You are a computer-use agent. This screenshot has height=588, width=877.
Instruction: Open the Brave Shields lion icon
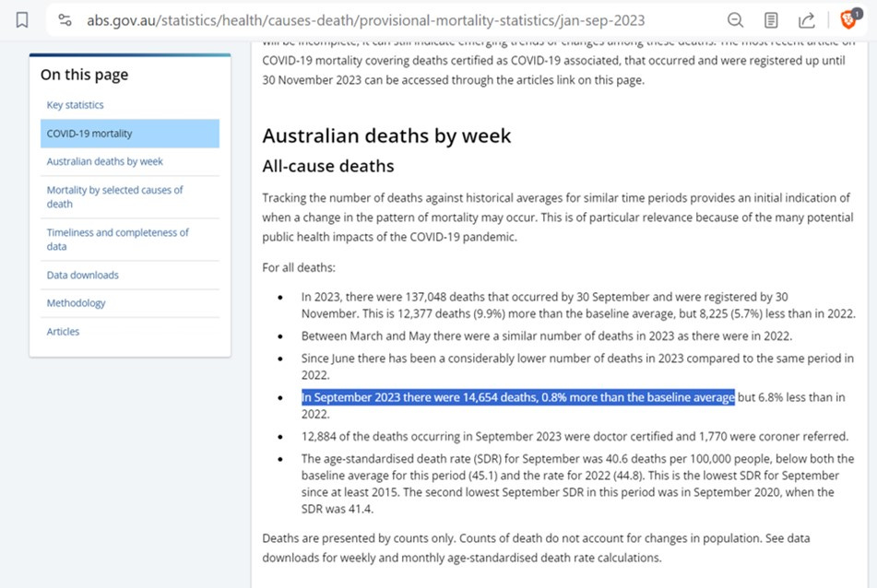click(x=848, y=20)
